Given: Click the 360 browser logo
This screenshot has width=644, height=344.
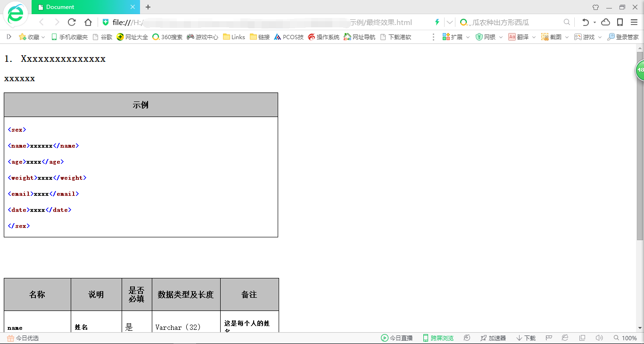Looking at the screenshot, I should click(x=16, y=15).
